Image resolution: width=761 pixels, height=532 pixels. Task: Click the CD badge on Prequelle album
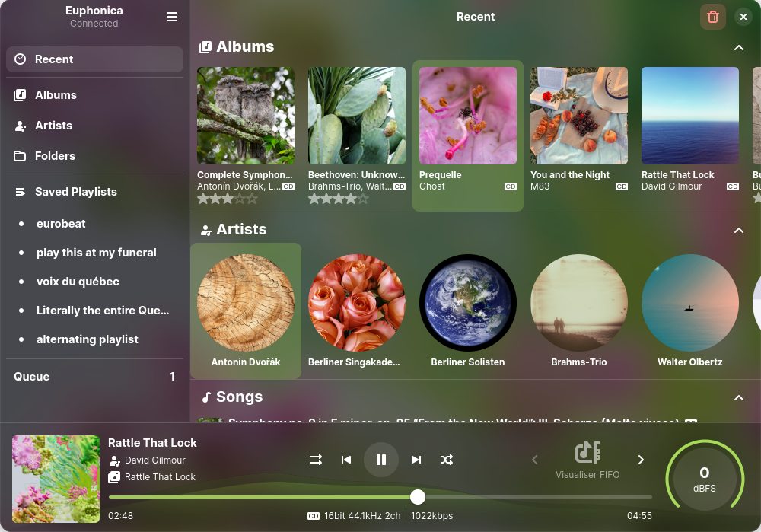click(x=511, y=186)
